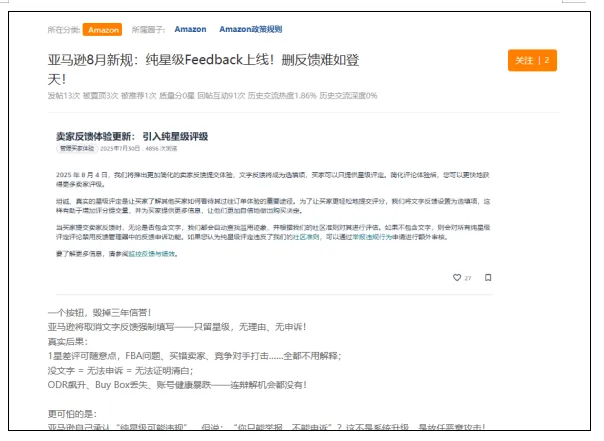Click the 4856 次浏览 view count
The height and width of the screenshot is (441, 604).
point(163,148)
